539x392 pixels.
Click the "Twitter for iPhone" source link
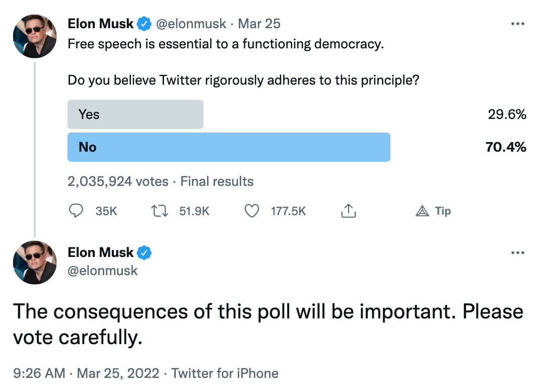tap(225, 373)
